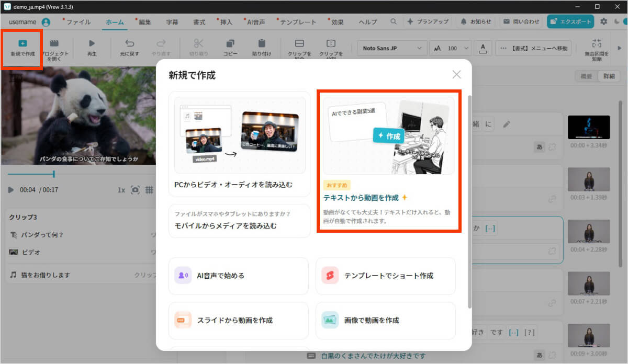Click the クリップを分割 icon

click(x=331, y=43)
